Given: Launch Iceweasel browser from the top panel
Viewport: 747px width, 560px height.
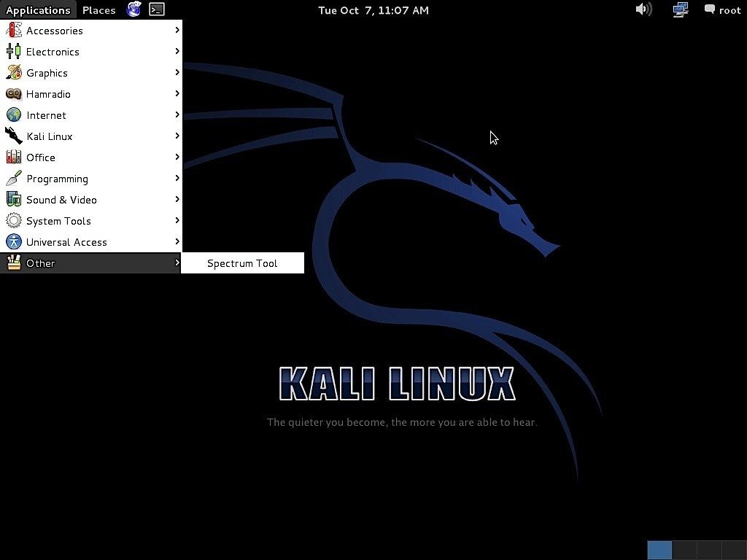Looking at the screenshot, I should pyautogui.click(x=133, y=9).
